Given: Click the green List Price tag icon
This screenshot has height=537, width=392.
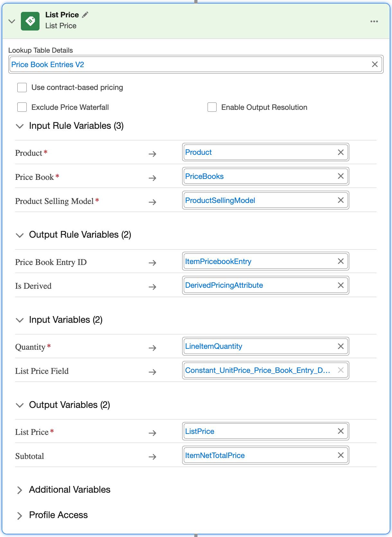Looking at the screenshot, I should pyautogui.click(x=30, y=21).
